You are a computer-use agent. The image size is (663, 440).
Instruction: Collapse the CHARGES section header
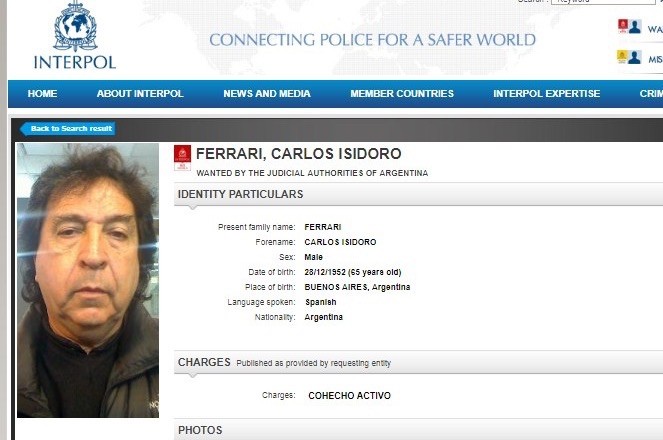click(x=419, y=362)
